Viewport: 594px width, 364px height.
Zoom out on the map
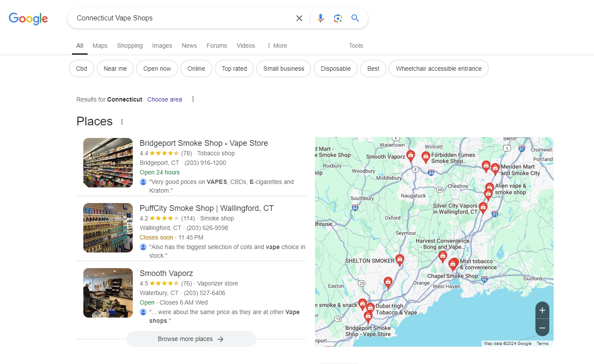[x=542, y=328]
